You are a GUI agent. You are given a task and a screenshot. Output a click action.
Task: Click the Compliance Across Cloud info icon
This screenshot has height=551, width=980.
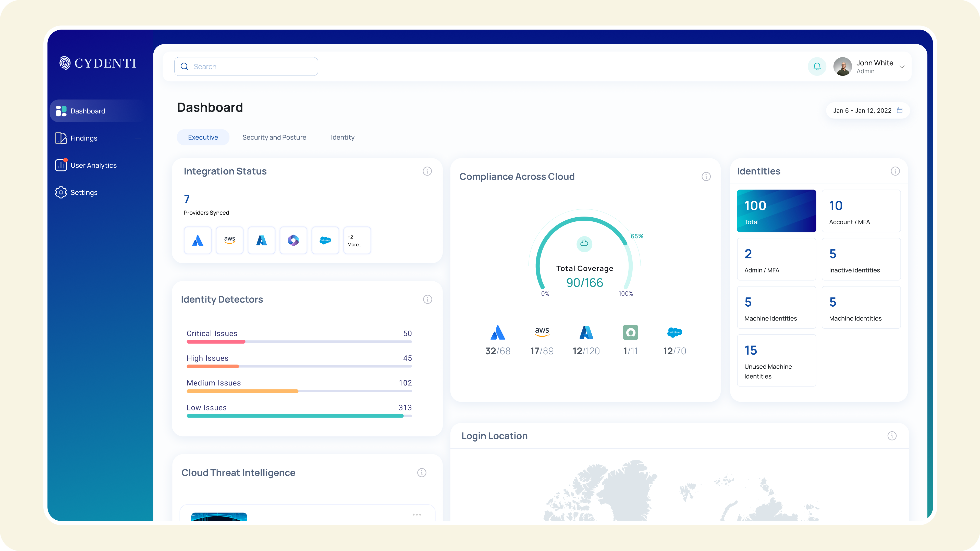point(706,177)
